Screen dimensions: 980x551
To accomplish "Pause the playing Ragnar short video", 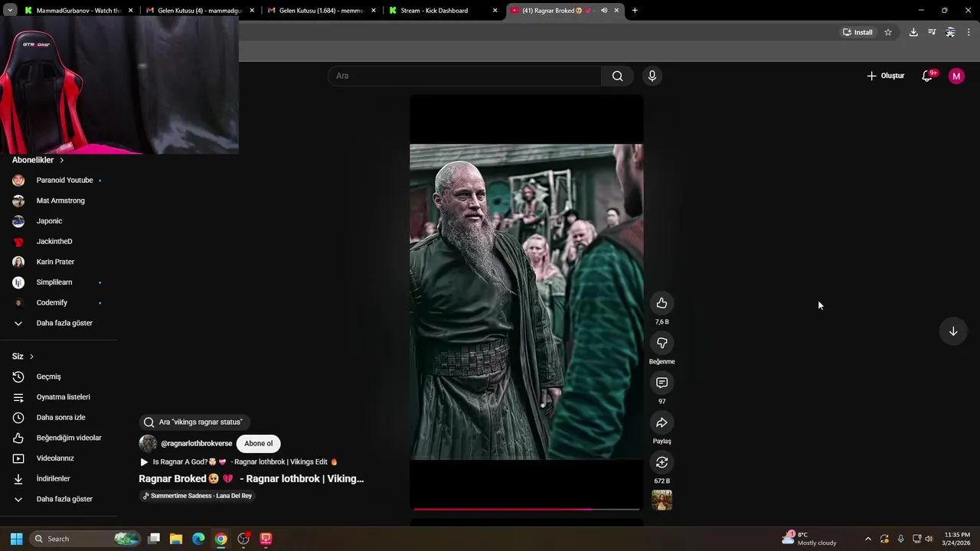I will (x=526, y=302).
